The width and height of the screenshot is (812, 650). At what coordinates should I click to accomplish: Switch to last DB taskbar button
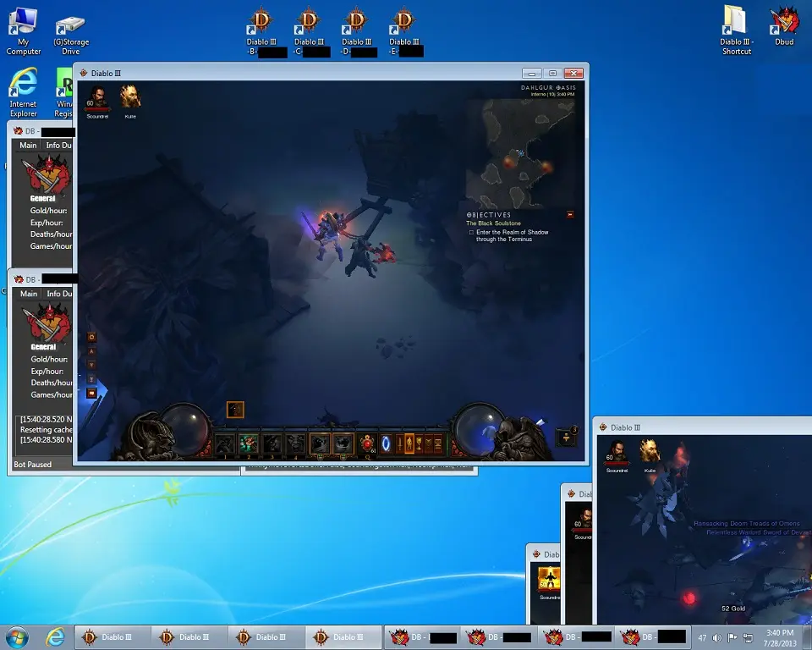(x=654, y=637)
